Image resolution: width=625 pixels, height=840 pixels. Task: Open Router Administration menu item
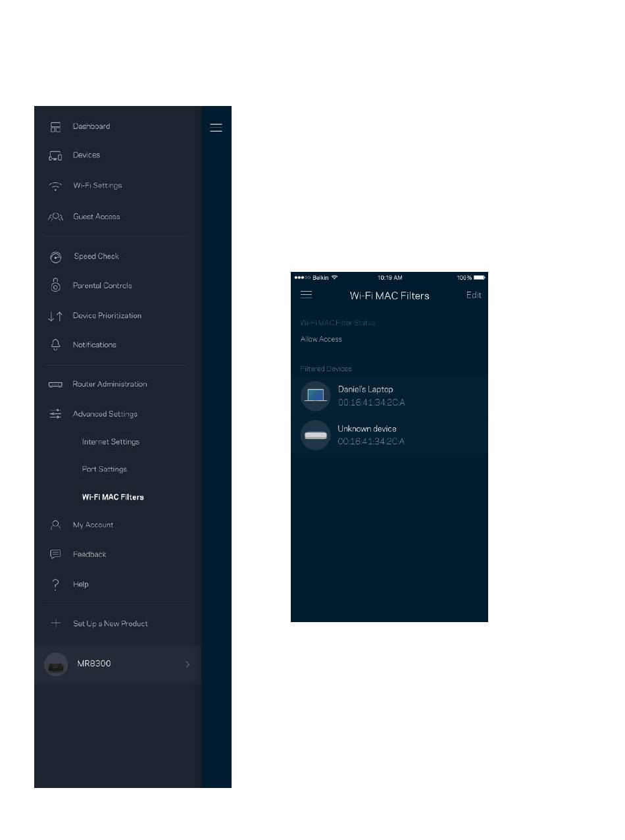click(109, 384)
